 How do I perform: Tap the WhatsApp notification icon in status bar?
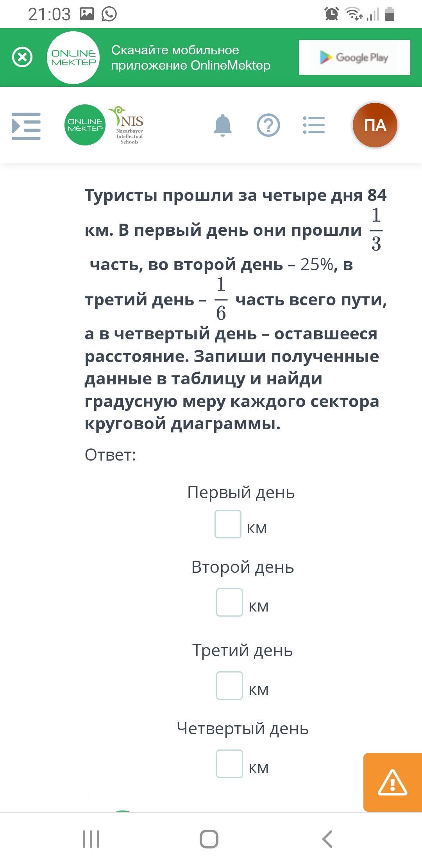coord(109,14)
